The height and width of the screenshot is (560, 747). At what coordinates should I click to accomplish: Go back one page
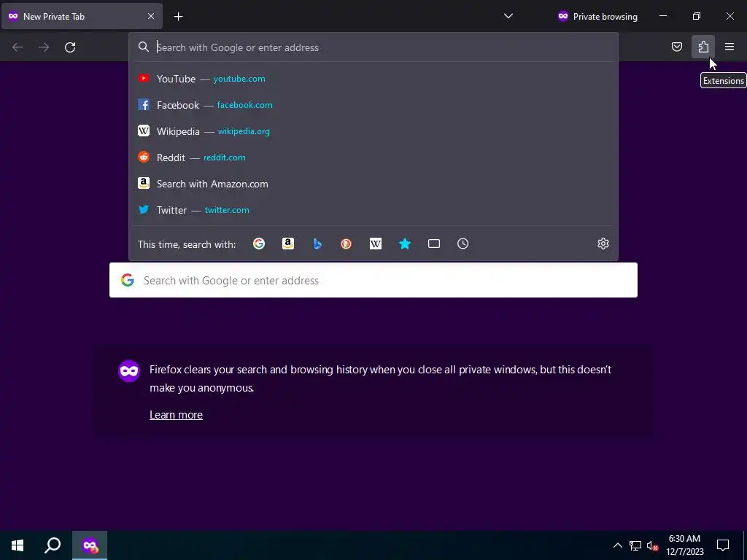click(18, 47)
